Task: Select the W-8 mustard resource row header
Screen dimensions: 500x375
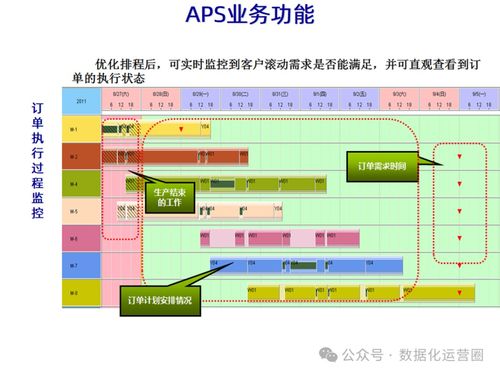Action: tap(81, 293)
